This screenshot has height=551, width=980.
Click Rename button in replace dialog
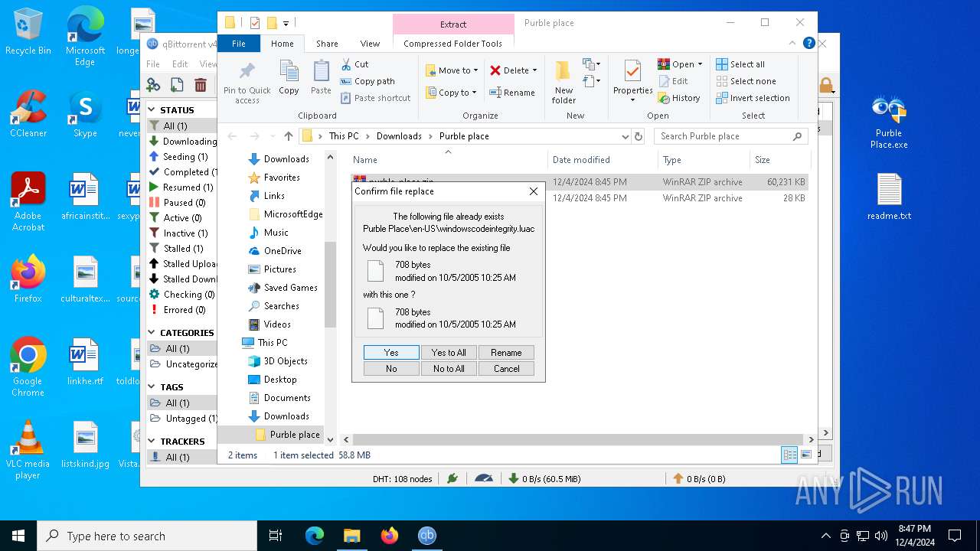506,352
